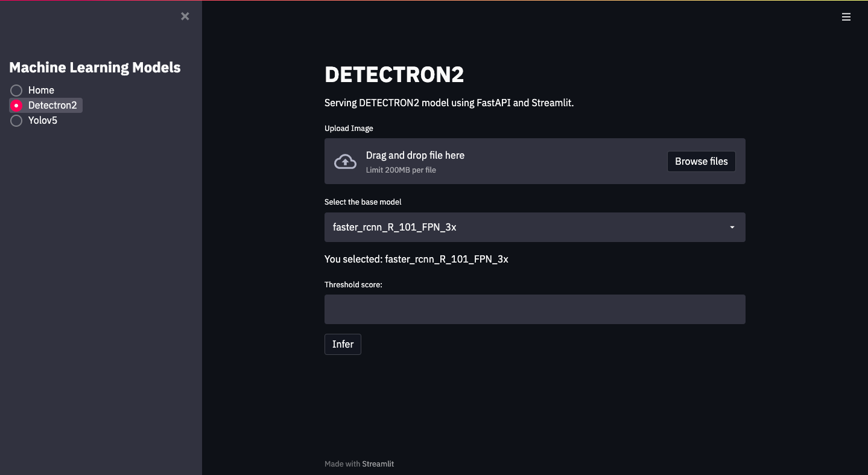Click the 'Upload Image' label
Image resolution: width=868 pixels, height=475 pixels.
click(349, 128)
